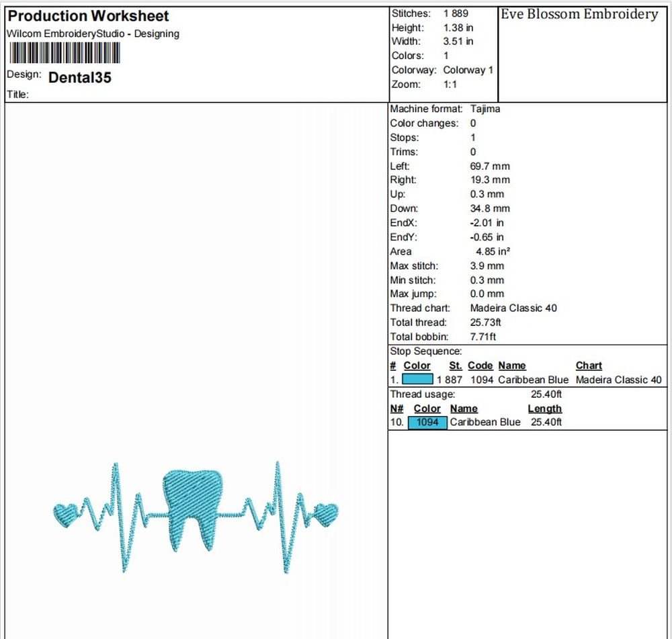
Task: Click 'Caribbean Blue' name in Thread usage row
Action: [485, 422]
